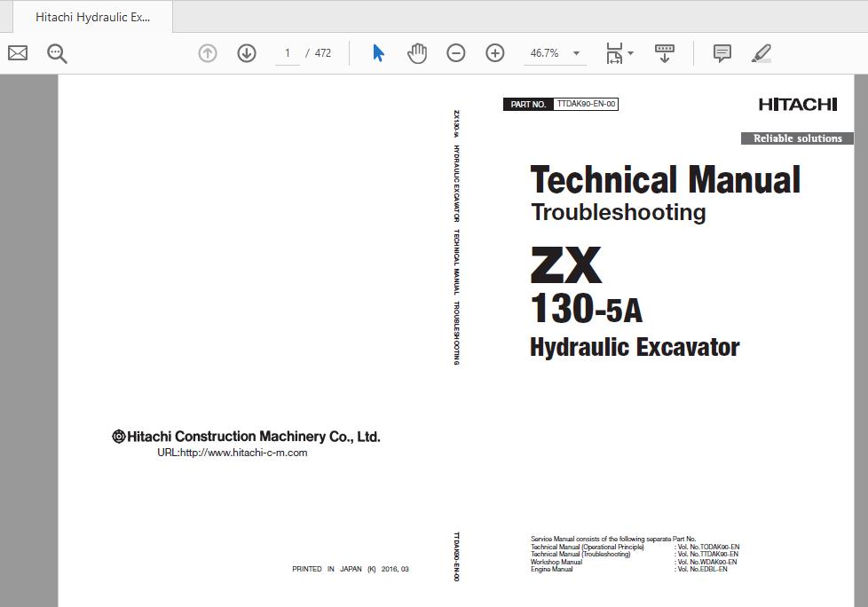
Task: Open the page fit options dropdown arrow
Action: coord(631,53)
